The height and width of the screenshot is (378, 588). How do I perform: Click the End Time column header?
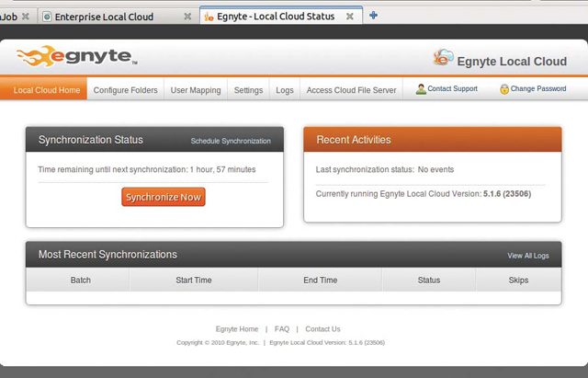[320, 280]
